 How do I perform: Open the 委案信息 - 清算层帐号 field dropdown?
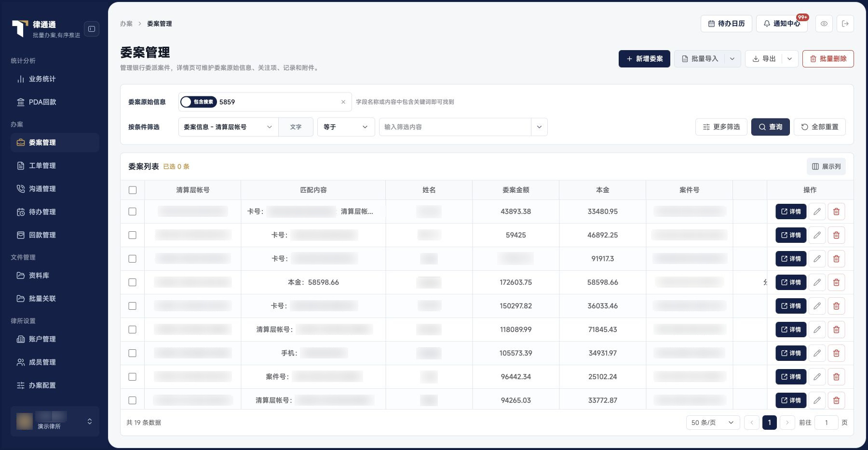coord(229,127)
